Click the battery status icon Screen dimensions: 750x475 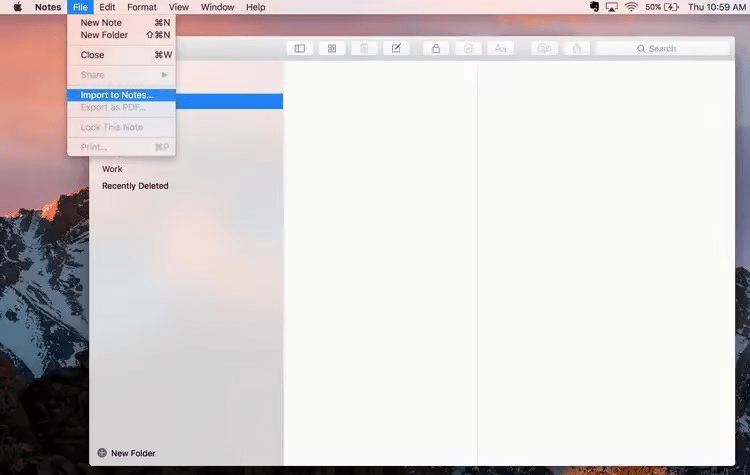672,7
